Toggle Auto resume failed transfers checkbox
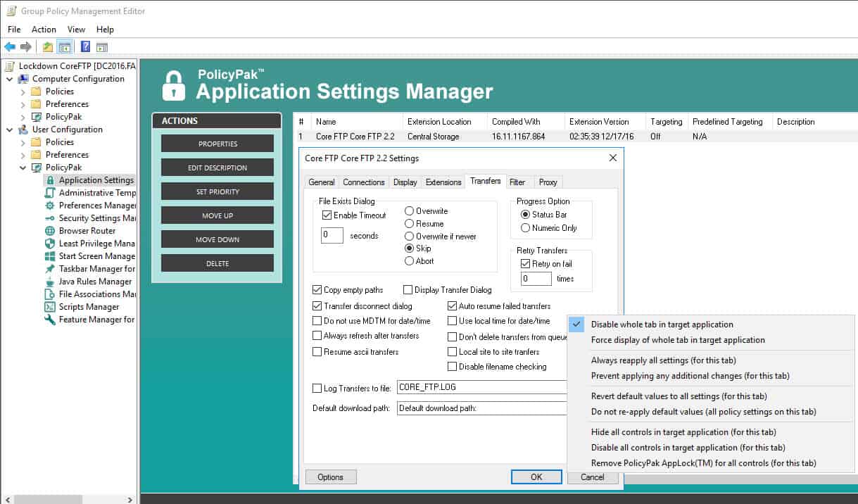Screen dimensions: 858x504 [x=453, y=306]
